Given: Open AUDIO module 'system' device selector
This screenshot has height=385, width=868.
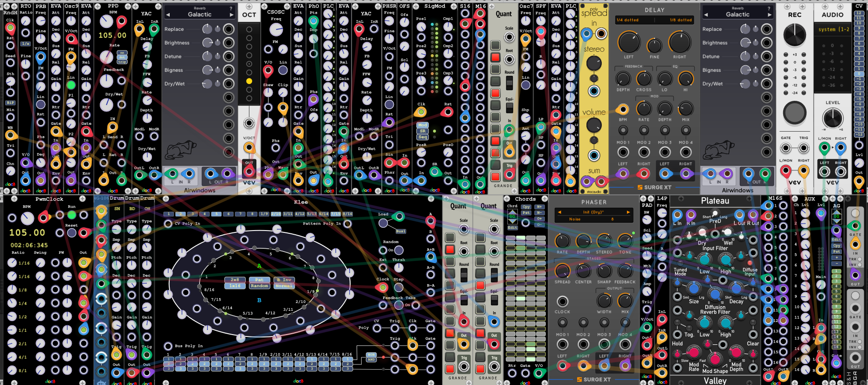Looking at the screenshot, I should 834,29.
